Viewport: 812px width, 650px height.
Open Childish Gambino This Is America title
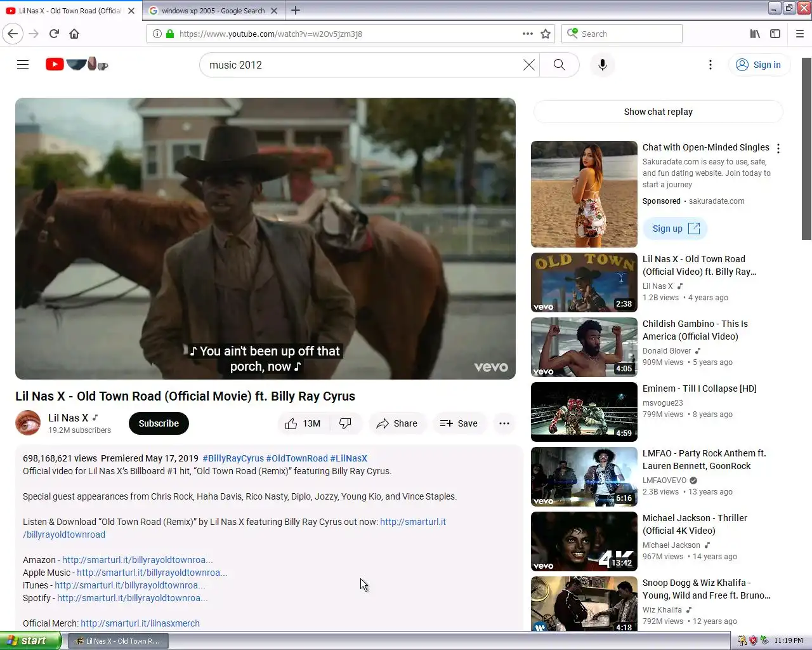(695, 330)
